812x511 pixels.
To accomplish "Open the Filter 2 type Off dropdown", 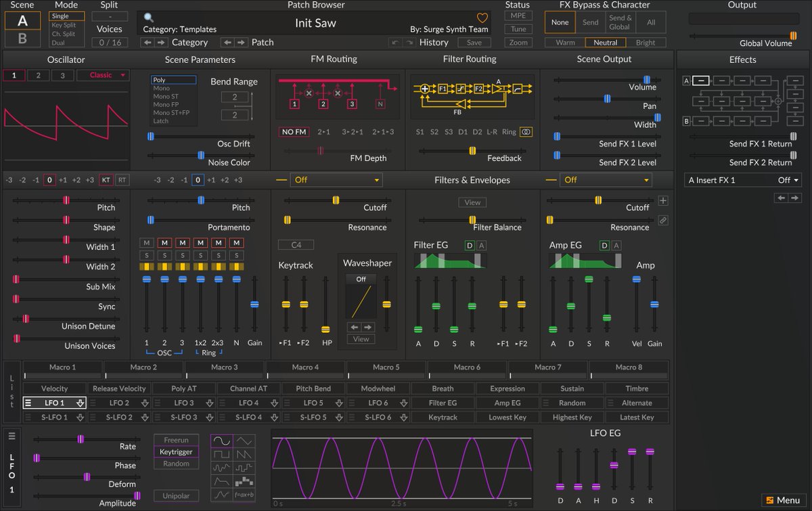I will coord(606,180).
